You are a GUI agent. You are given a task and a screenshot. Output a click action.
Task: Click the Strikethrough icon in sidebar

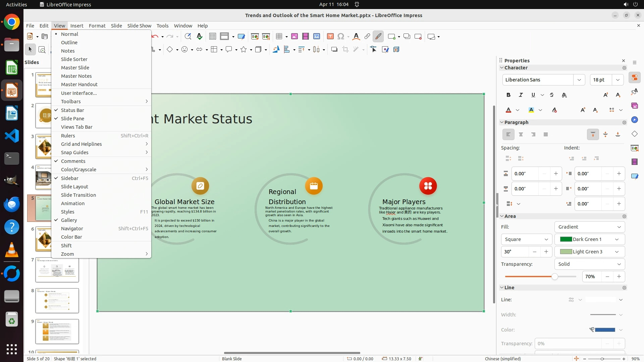pyautogui.click(x=552, y=95)
